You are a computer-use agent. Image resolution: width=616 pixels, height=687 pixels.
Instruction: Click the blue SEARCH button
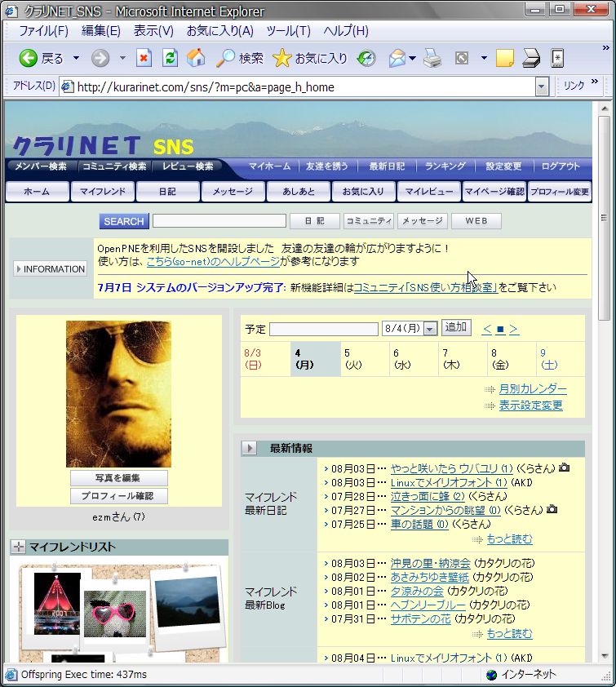[x=124, y=221]
